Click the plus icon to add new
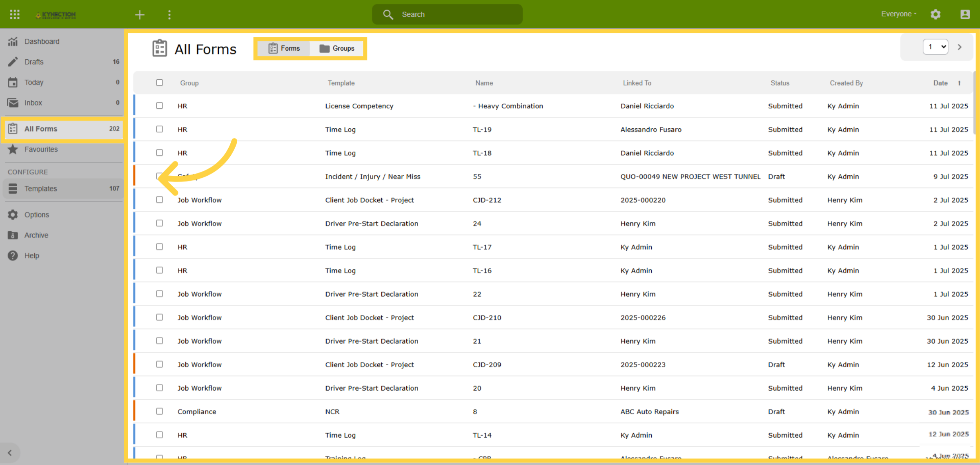Image resolution: width=980 pixels, height=465 pixels. [140, 15]
